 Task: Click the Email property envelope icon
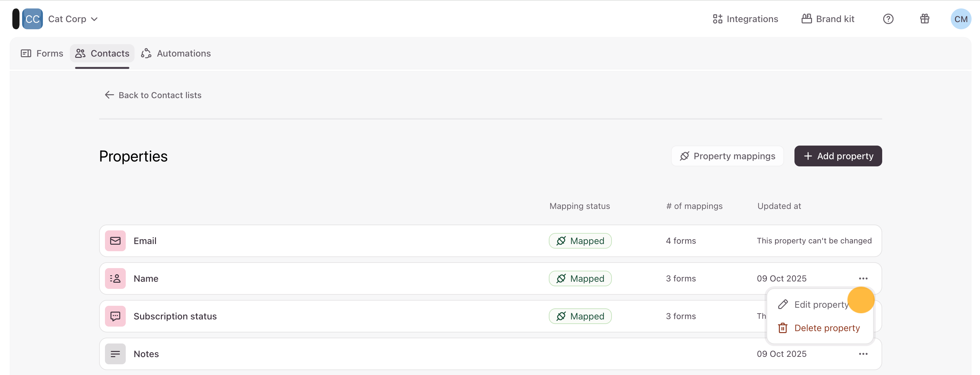tap(115, 241)
